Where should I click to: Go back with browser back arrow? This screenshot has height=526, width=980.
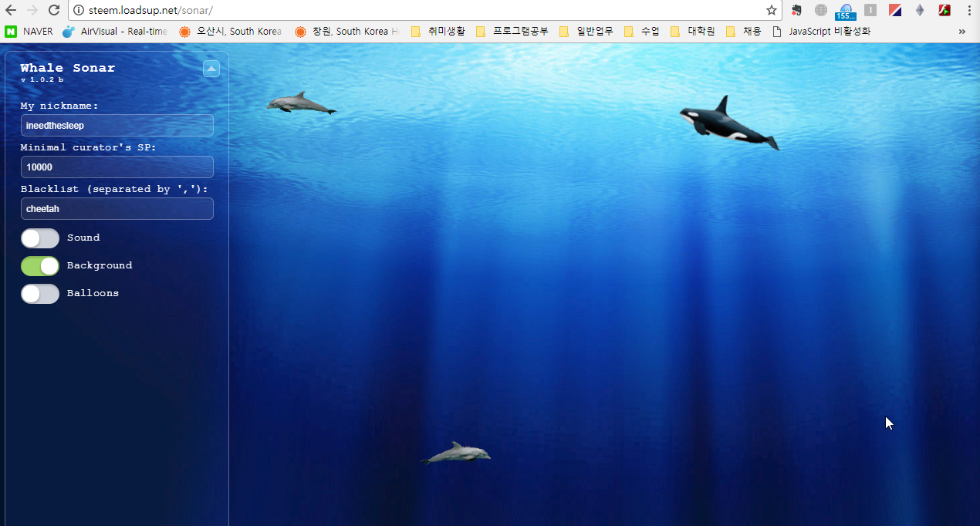point(11,10)
